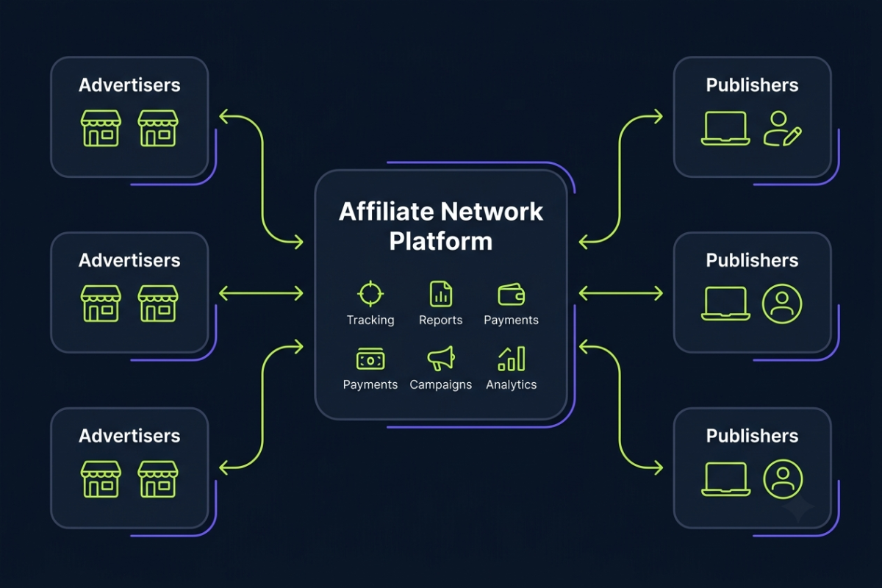Click 'Advertisers' heading in the middle card
The image size is (882, 588).
129,261
